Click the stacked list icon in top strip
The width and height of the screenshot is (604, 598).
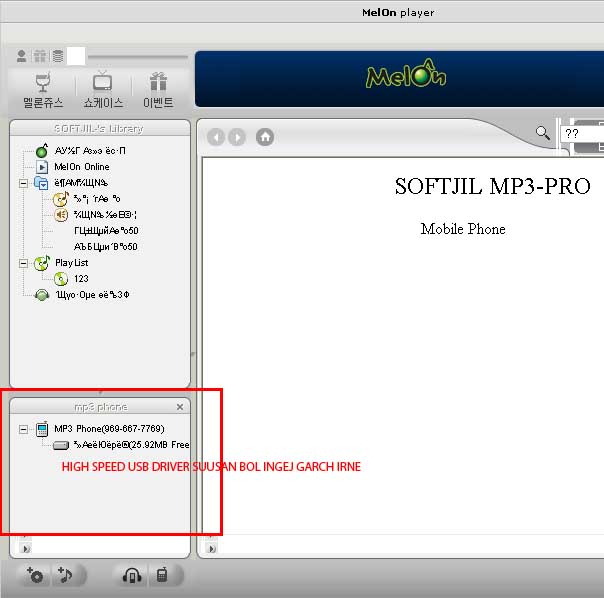58,56
